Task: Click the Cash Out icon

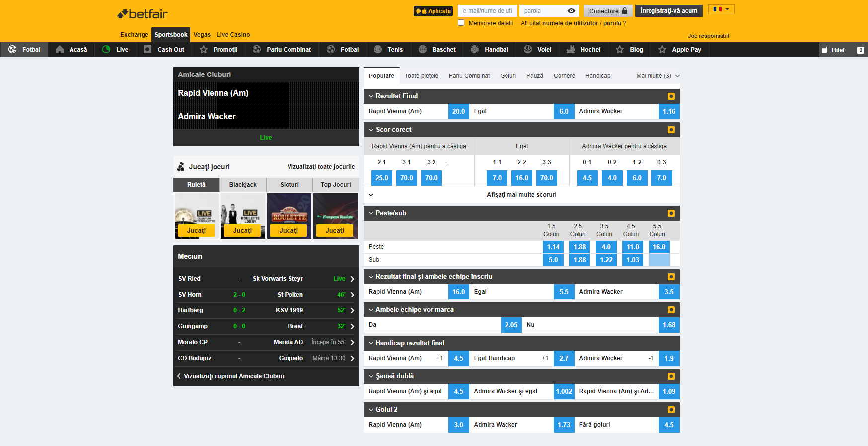Action: pos(147,50)
